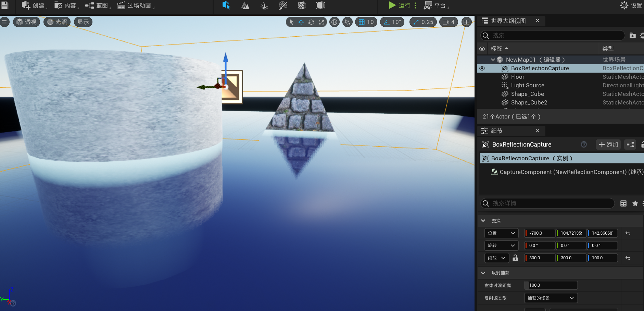This screenshot has height=311, width=644.
Task: Click the 添加 component button
Action: [x=608, y=145]
